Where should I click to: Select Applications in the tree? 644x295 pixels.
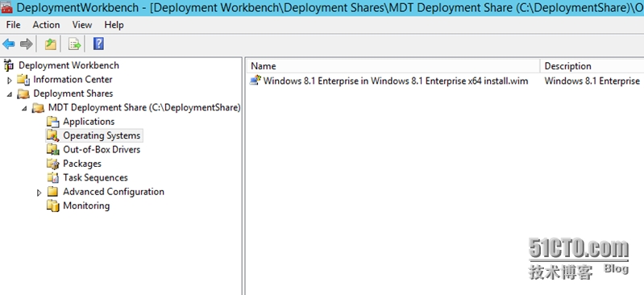[89, 122]
